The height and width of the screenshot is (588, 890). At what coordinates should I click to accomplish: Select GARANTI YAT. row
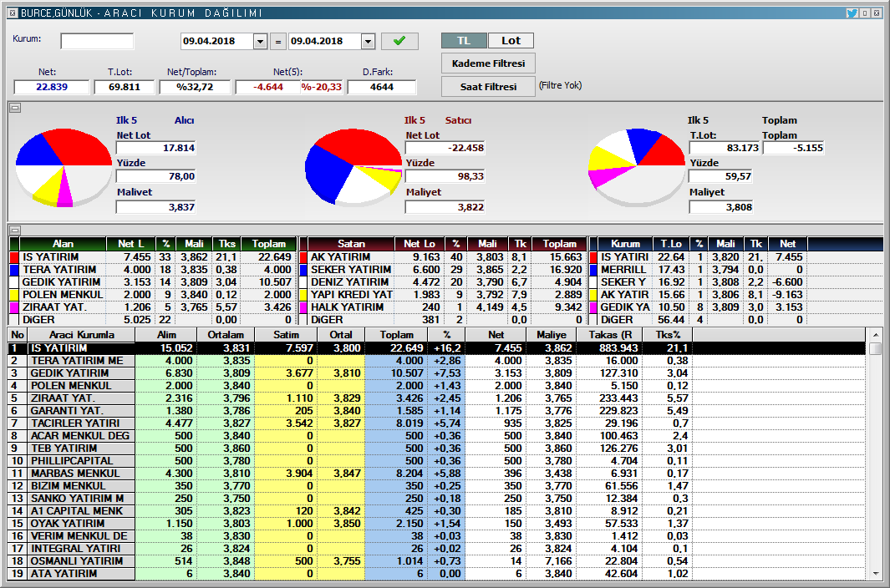[437, 410]
